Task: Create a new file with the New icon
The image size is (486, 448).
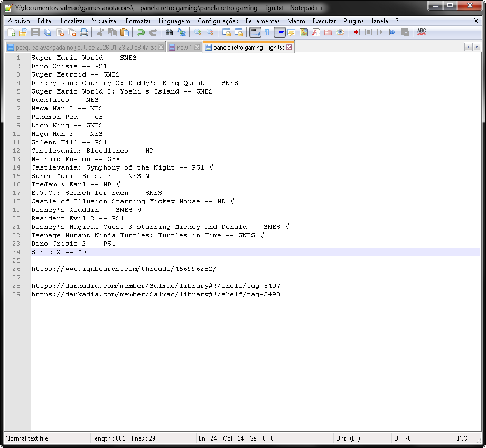Action: coord(12,32)
